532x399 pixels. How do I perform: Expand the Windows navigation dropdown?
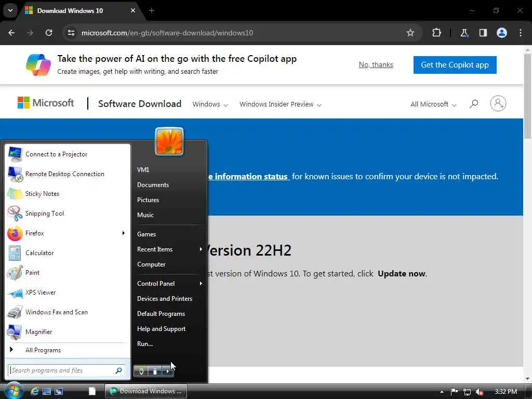[x=210, y=104]
